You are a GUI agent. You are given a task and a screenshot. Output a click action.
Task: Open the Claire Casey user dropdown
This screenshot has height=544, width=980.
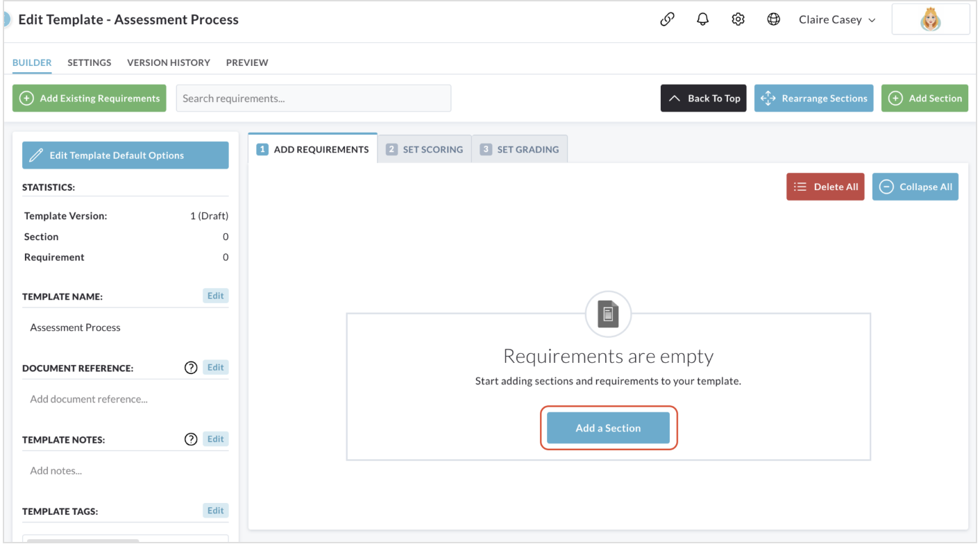[837, 20]
